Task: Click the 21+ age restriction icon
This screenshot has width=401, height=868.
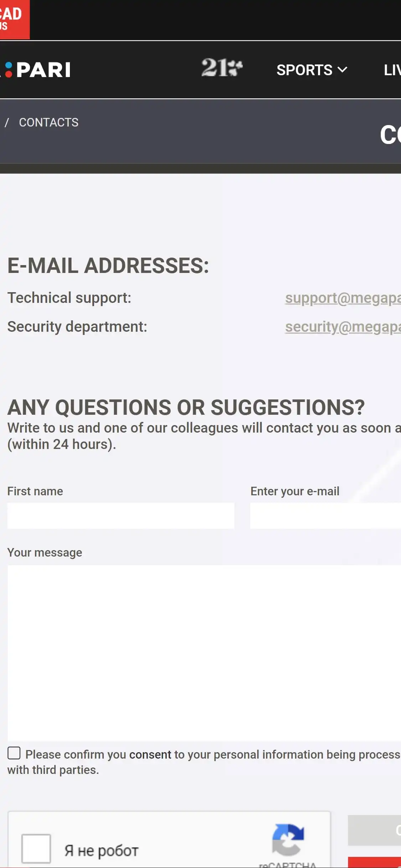Action: tap(222, 68)
